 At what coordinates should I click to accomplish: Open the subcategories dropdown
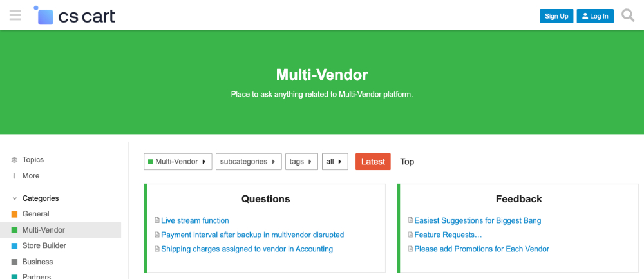click(249, 162)
